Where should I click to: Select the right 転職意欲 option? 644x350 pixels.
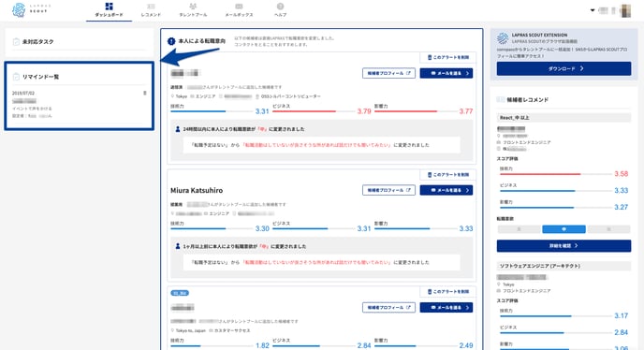click(x=608, y=229)
